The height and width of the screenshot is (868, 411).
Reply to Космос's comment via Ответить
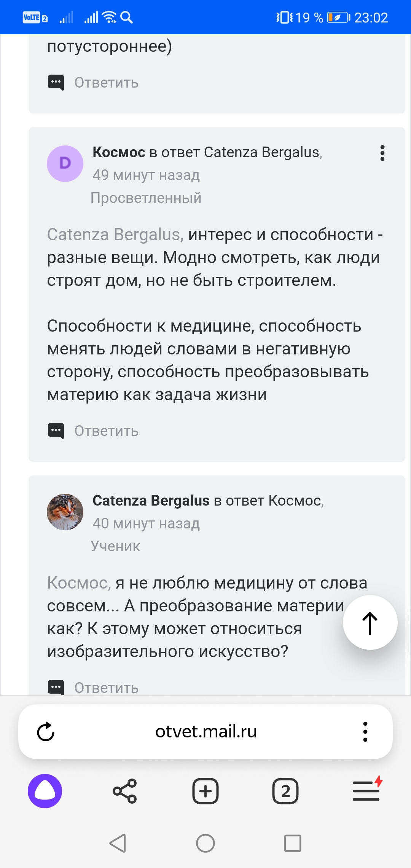pos(106,431)
